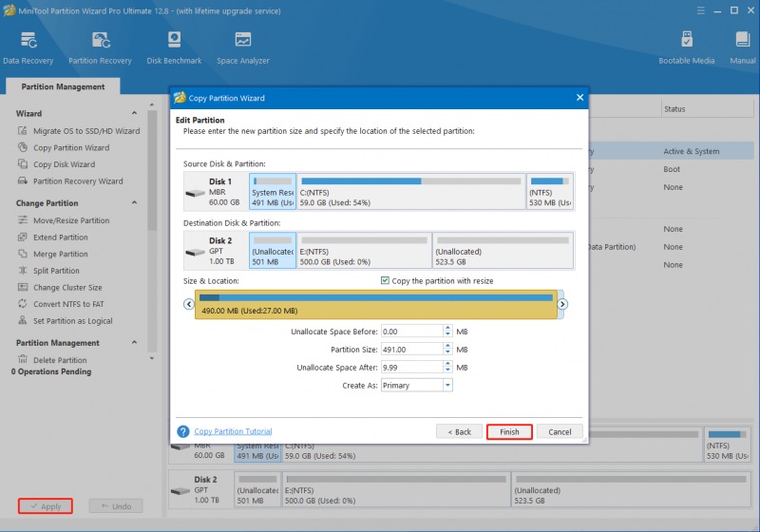This screenshot has height=532, width=760.
Task: Click the Set Partition as Logical icon
Action: tap(22, 321)
